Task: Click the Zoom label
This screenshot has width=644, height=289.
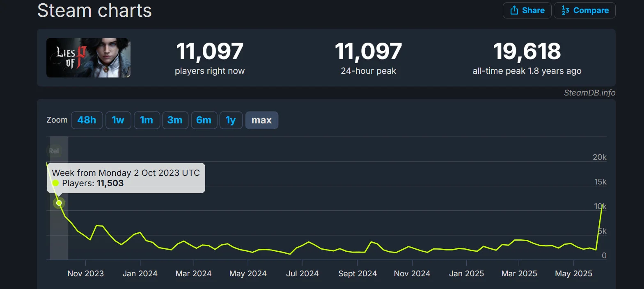Action: pyautogui.click(x=57, y=120)
